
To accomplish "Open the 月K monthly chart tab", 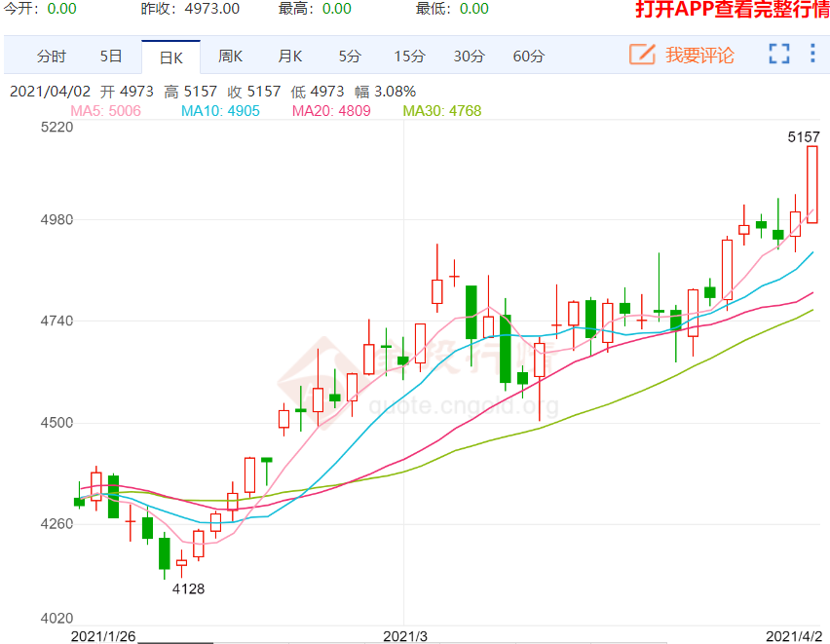I will (289, 56).
